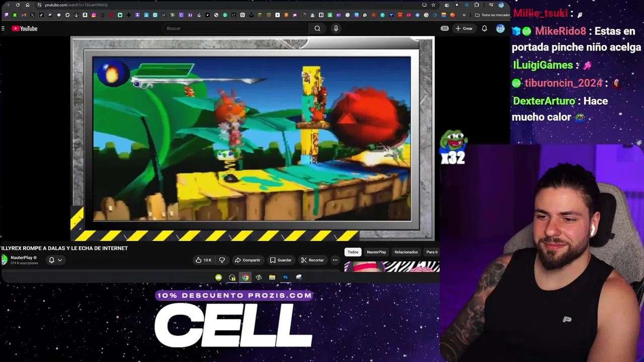The height and width of the screenshot is (362, 644).
Task: Open the first pinned bookmark icon
Action: [6, 15]
